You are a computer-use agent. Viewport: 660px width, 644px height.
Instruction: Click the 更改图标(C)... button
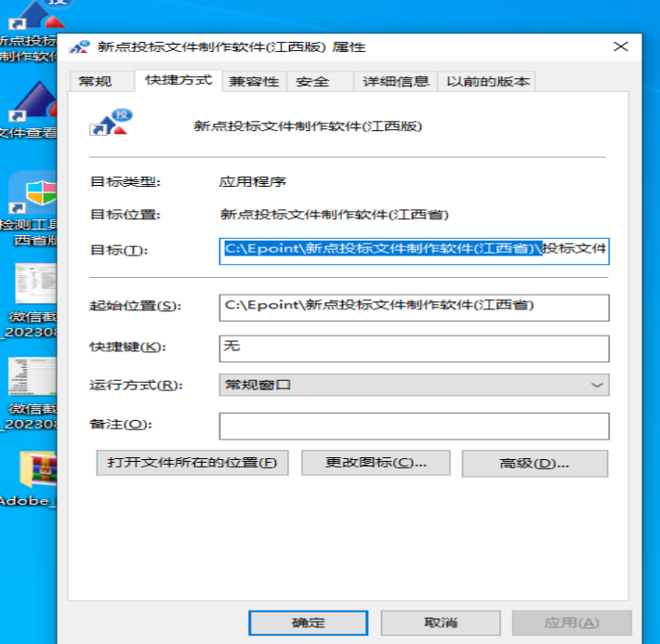[x=376, y=463]
